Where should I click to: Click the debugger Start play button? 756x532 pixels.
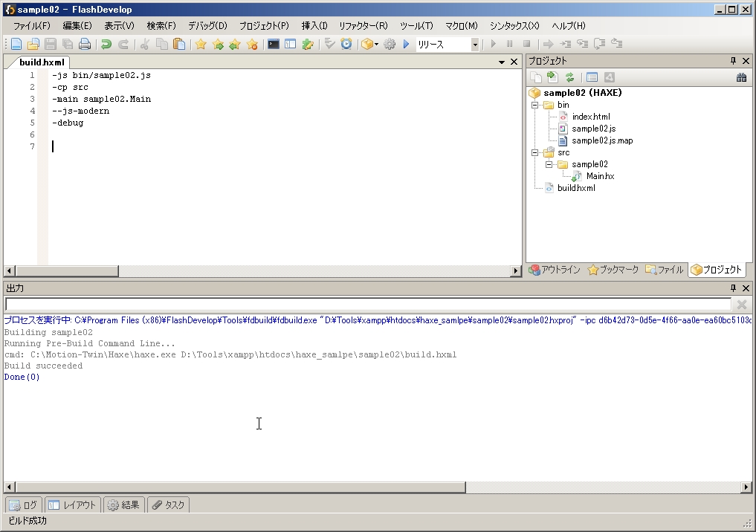[493, 44]
